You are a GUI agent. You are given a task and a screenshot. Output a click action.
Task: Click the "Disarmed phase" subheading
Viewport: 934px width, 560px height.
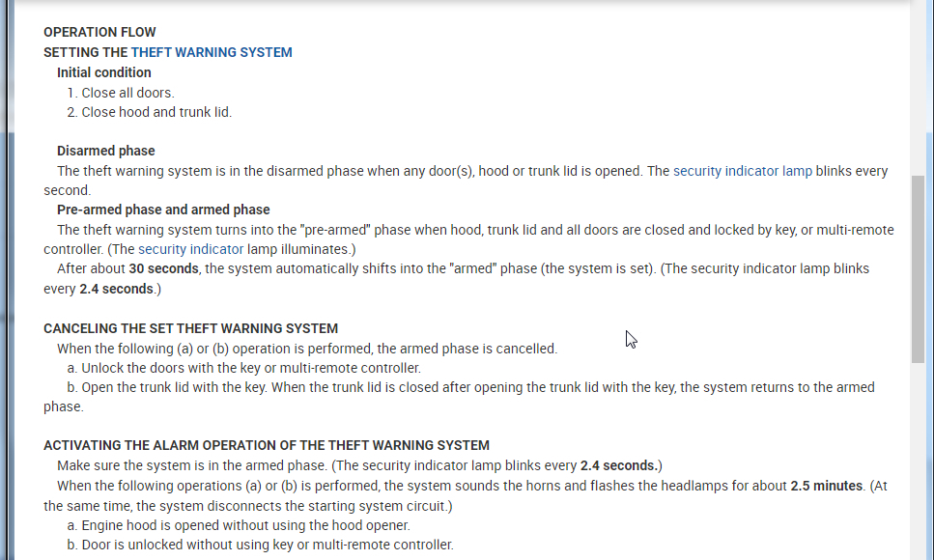click(x=106, y=151)
